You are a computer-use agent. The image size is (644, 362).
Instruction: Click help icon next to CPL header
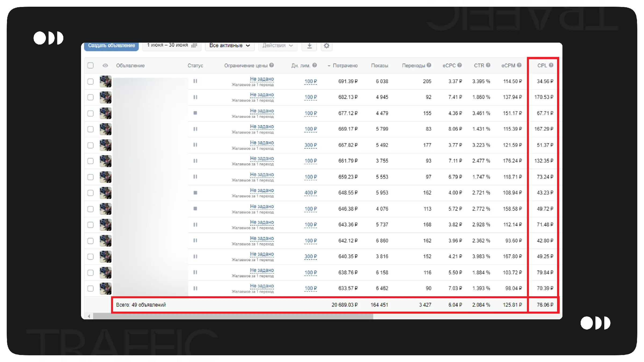(x=551, y=65)
